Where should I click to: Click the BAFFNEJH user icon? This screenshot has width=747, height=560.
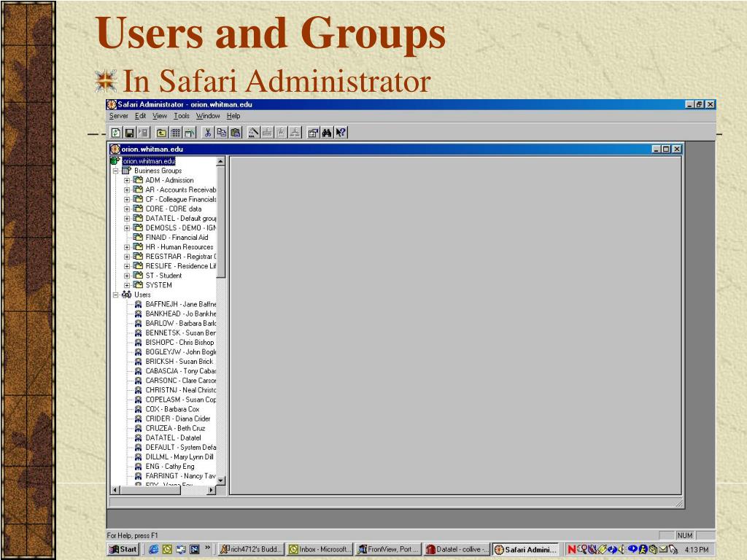point(138,304)
